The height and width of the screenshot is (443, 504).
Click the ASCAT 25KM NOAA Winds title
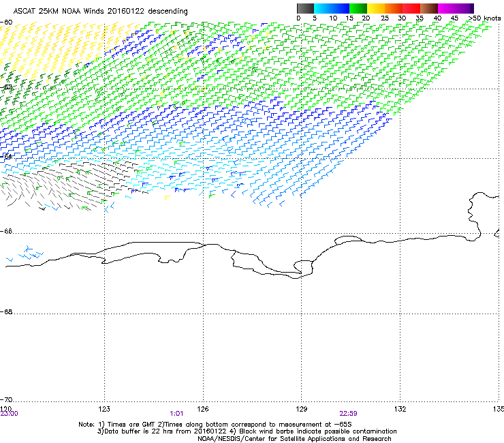[x=100, y=11]
